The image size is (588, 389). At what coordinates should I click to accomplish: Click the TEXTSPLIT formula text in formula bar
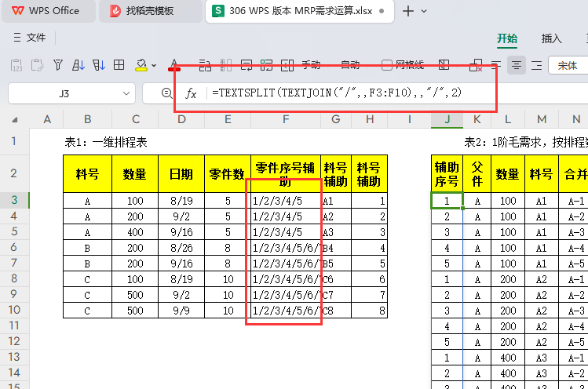[x=337, y=93]
